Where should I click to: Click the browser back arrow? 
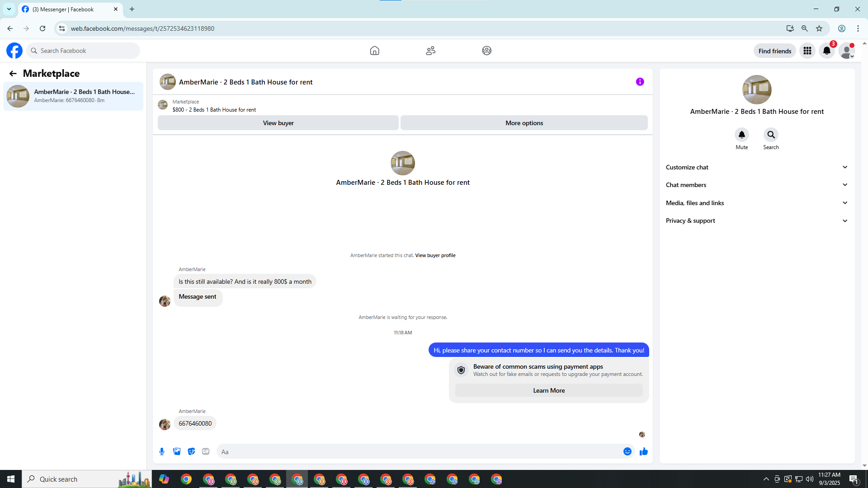tap(10, 28)
